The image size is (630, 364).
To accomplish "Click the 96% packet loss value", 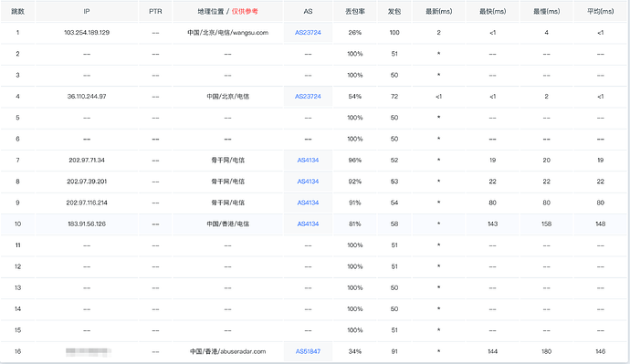I will click(355, 161).
